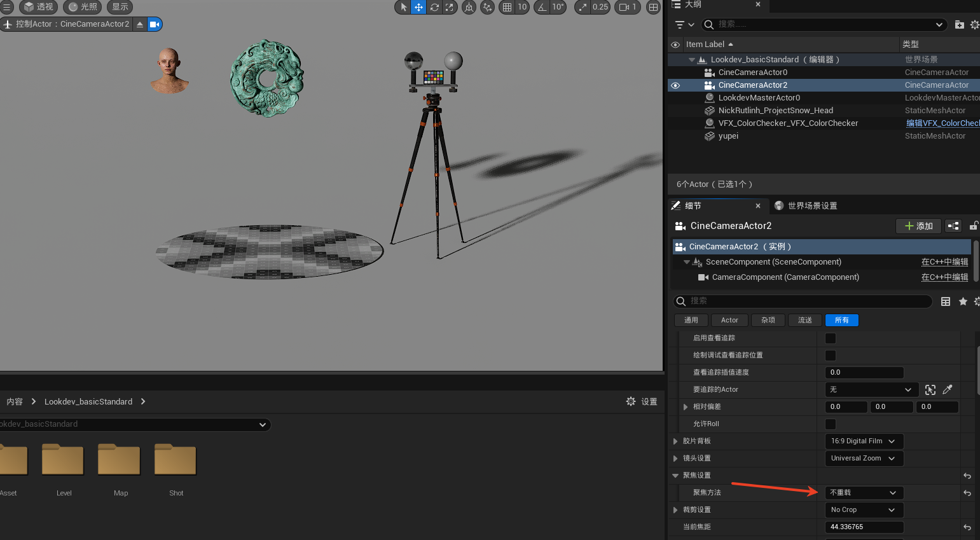This screenshot has width=980, height=540.
Task: Select the Actor filter tab
Action: 729,321
